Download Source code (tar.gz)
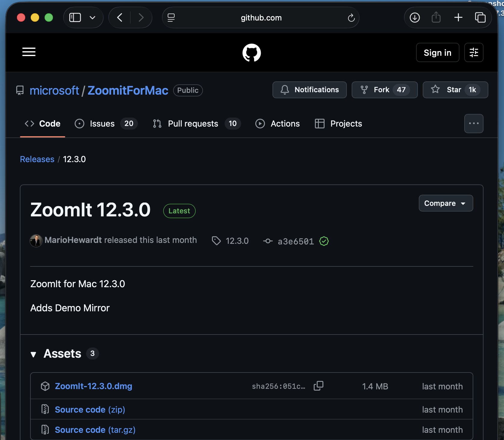This screenshot has width=504, height=440. (95, 430)
